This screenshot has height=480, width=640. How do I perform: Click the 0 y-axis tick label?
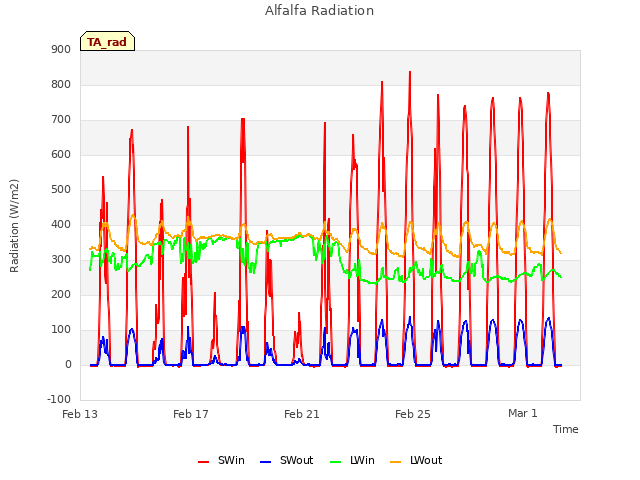pyautogui.click(x=68, y=364)
